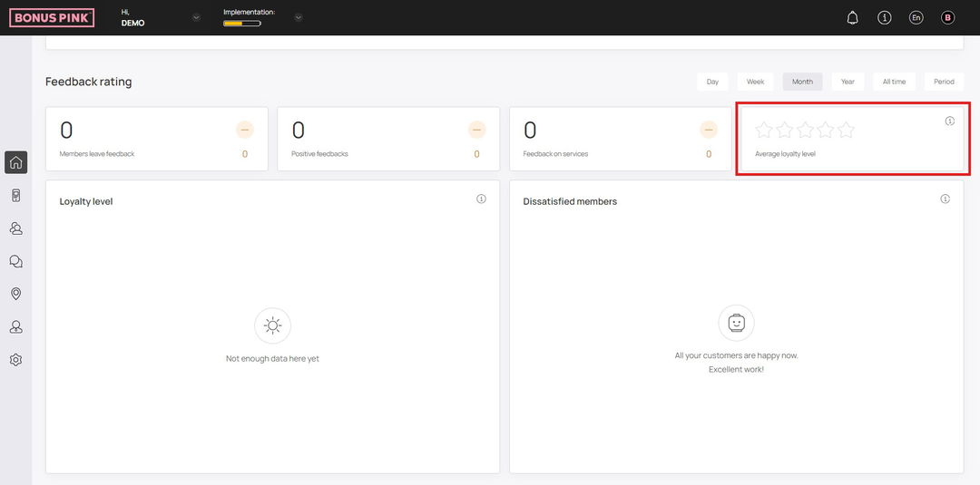Open the chat messages sidebar icon
980x485 pixels.
pyautogui.click(x=16, y=261)
